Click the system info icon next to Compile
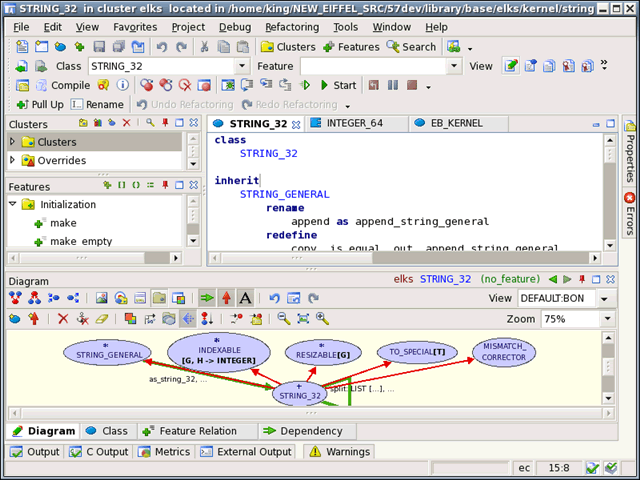 122,85
